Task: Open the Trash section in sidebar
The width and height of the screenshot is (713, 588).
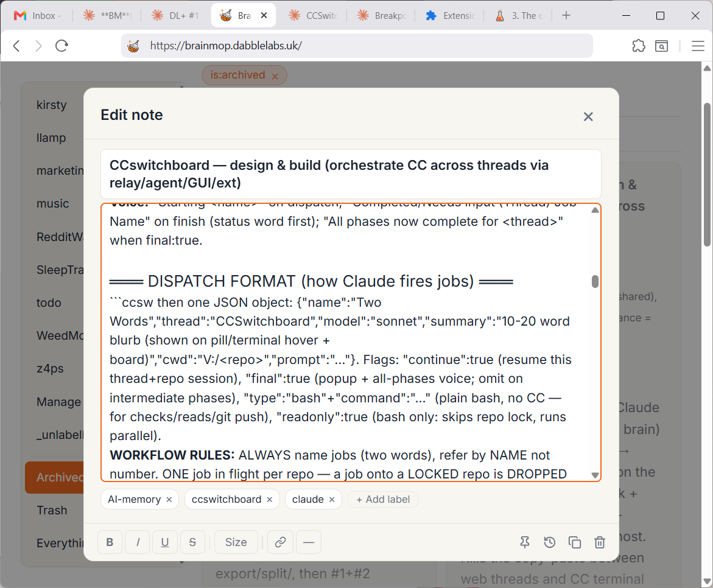Action: pos(52,510)
